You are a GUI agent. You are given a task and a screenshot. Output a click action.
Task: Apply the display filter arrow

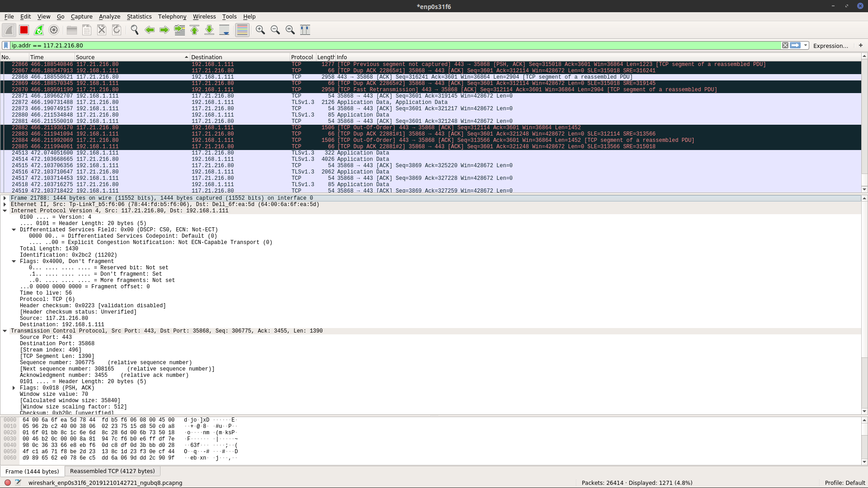pos(795,45)
